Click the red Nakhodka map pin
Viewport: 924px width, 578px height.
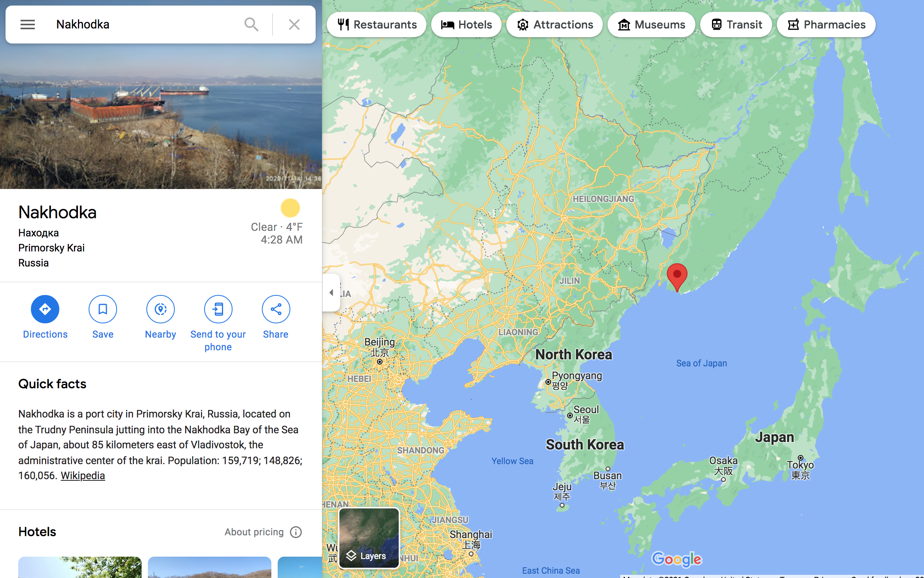(677, 277)
